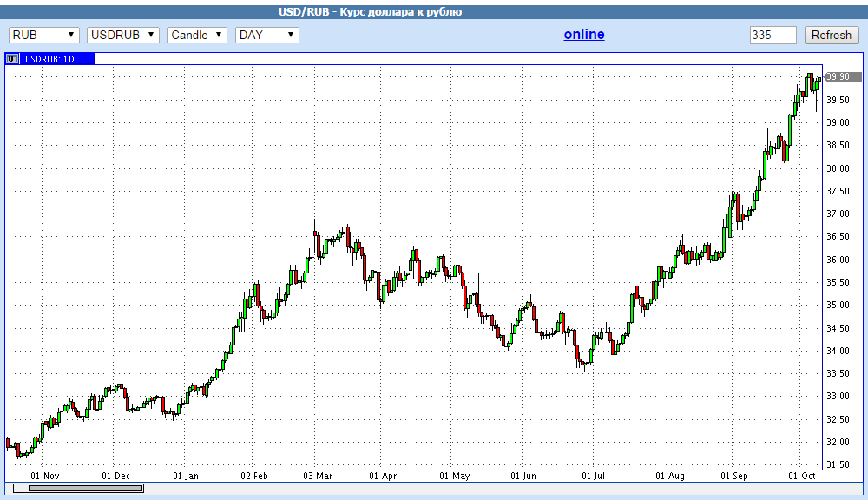The height and width of the screenshot is (500, 868).
Task: Open the Candle chart type dropdown
Action: [x=197, y=35]
